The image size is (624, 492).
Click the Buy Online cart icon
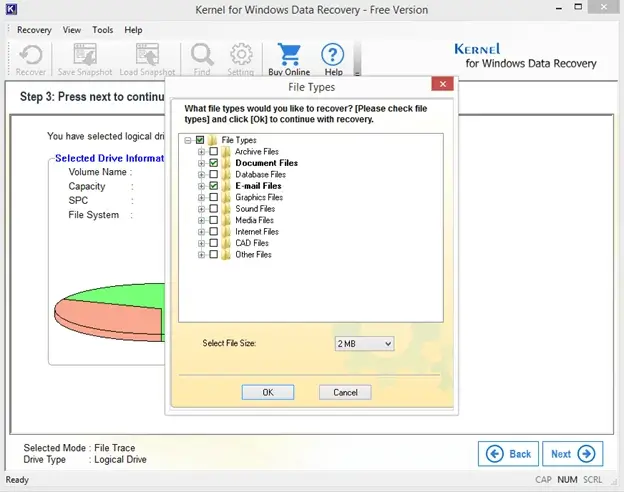[x=289, y=55]
